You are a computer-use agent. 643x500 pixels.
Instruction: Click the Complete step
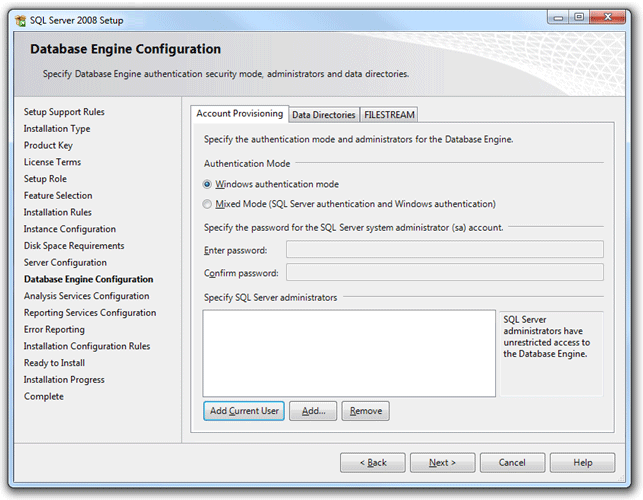43,397
